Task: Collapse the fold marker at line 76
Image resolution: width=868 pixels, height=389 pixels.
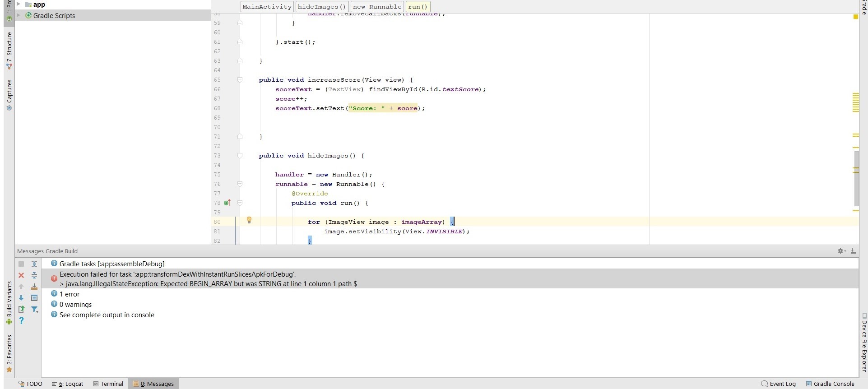Action: (x=240, y=184)
